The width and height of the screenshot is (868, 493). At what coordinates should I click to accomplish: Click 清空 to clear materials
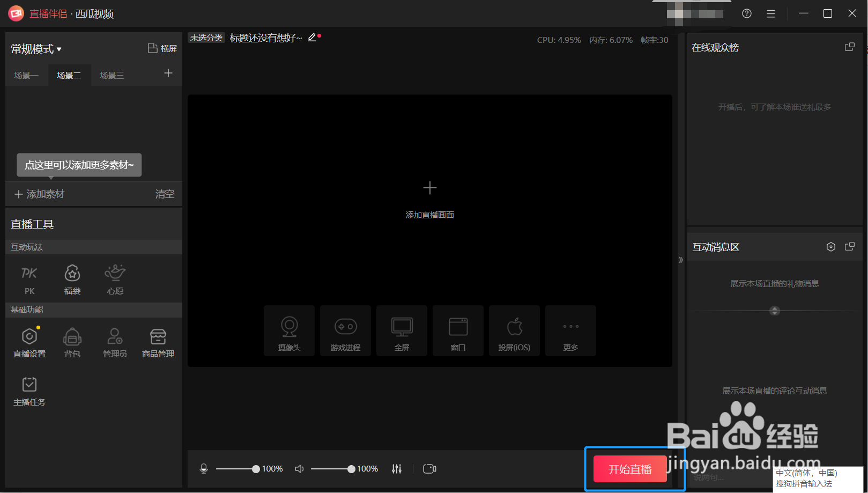(x=165, y=194)
